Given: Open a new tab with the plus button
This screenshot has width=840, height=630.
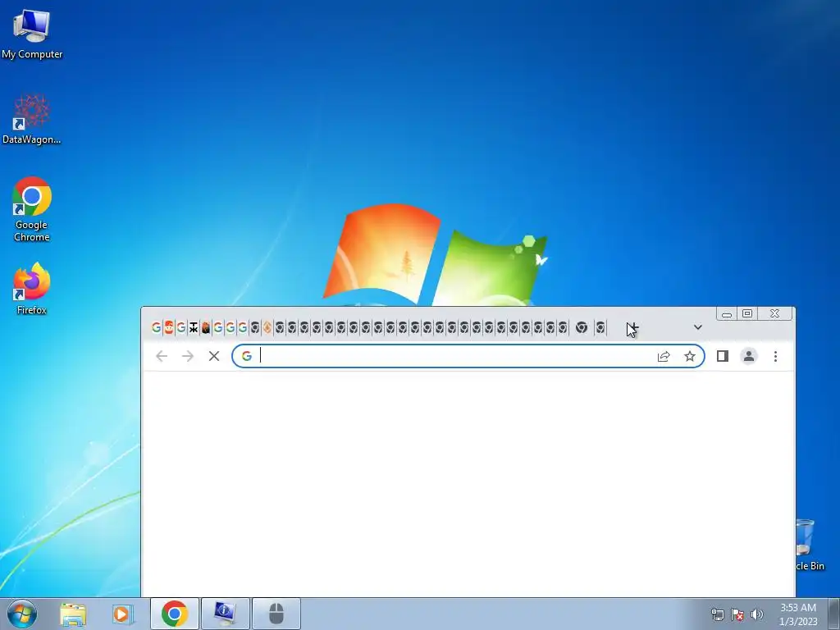Looking at the screenshot, I should coord(632,327).
